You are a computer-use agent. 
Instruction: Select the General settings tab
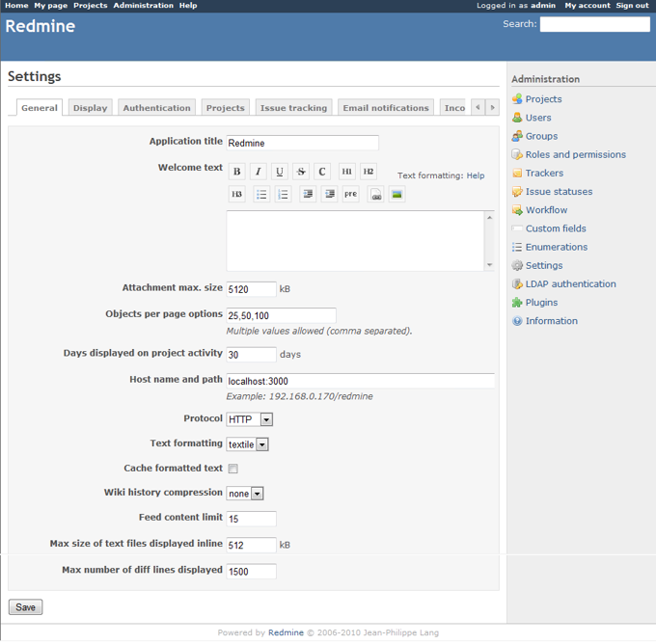pos(40,107)
